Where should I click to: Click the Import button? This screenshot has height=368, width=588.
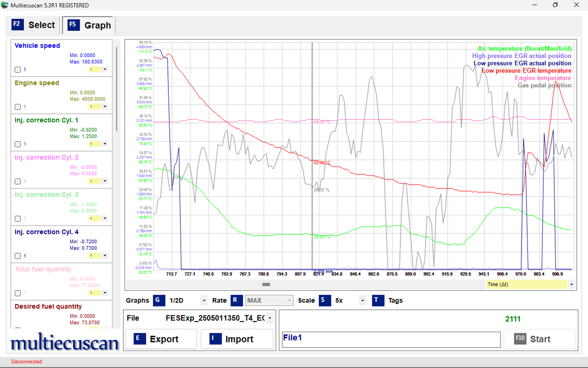tap(237, 339)
